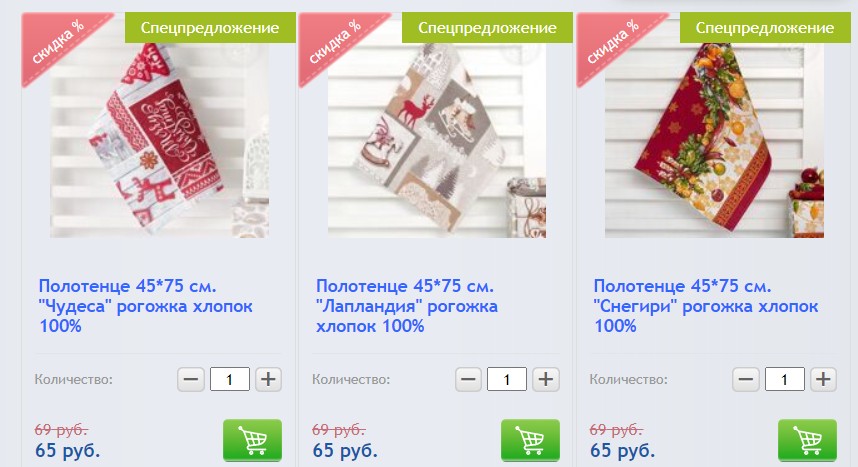Open the "Снегири" towel product link
Image resolution: width=858 pixels, height=467 pixels.
coord(706,306)
